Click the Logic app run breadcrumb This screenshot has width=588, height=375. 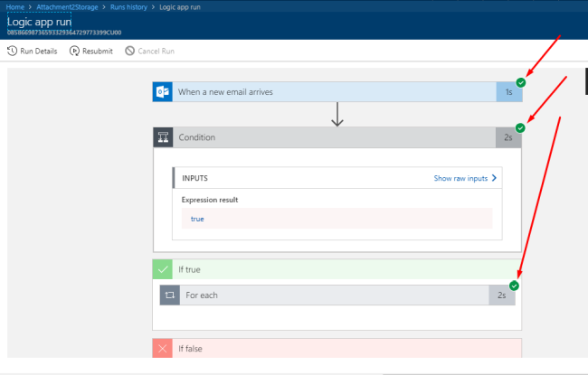pos(180,7)
